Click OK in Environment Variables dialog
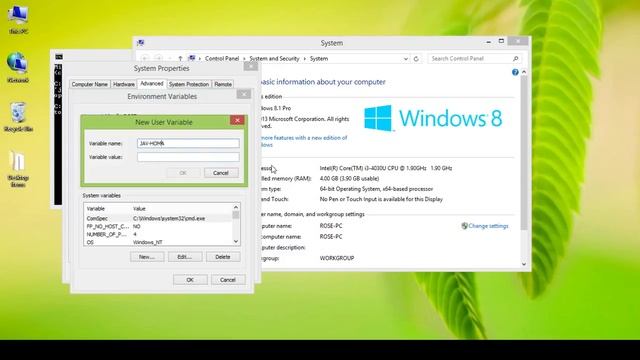 (x=190, y=280)
